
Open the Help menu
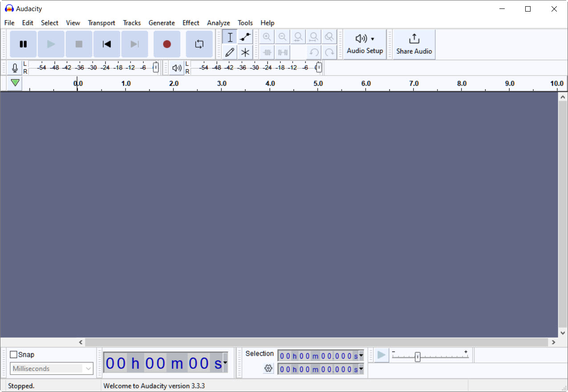click(267, 23)
